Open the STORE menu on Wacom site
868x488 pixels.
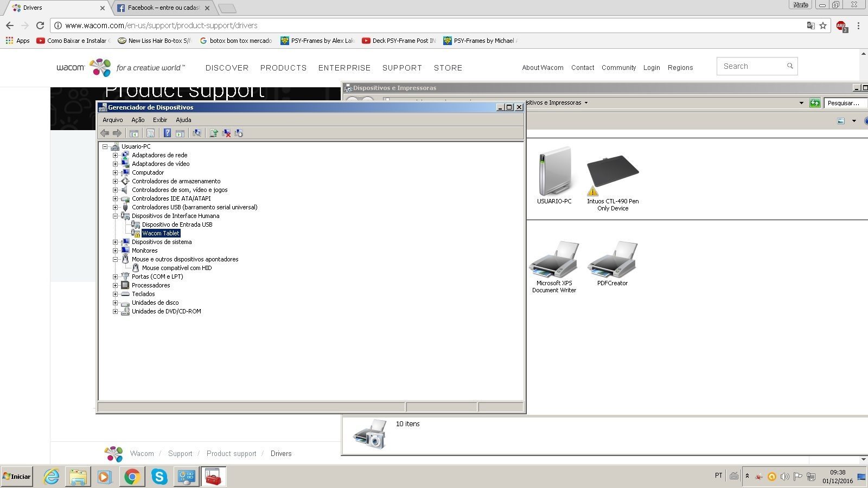pos(448,68)
